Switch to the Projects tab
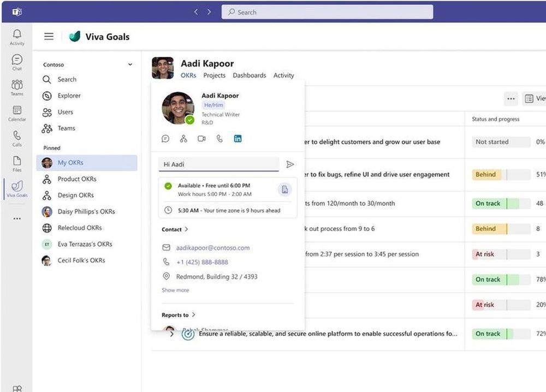The width and height of the screenshot is (546, 392). (x=214, y=75)
